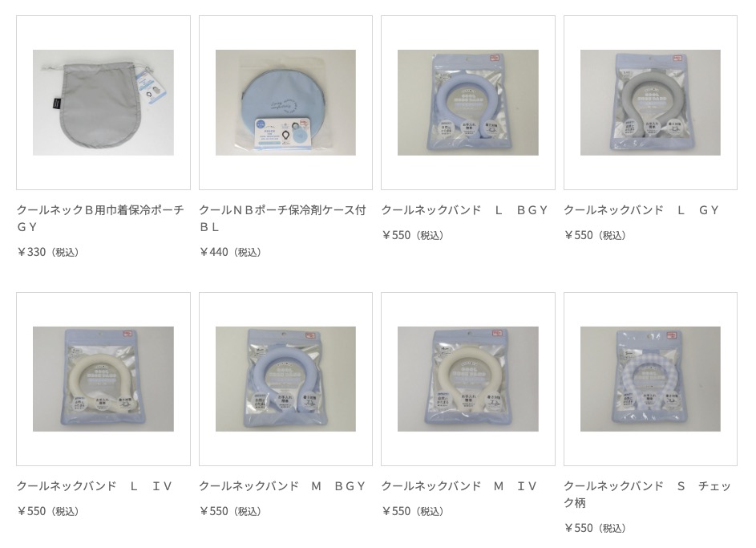The height and width of the screenshot is (548, 756).
Task: View the blue-gray neck band M image
Action: (285, 380)
